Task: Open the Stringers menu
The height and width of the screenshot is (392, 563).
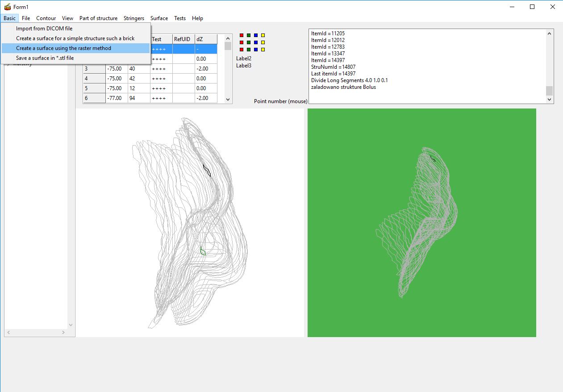Action: tap(134, 18)
